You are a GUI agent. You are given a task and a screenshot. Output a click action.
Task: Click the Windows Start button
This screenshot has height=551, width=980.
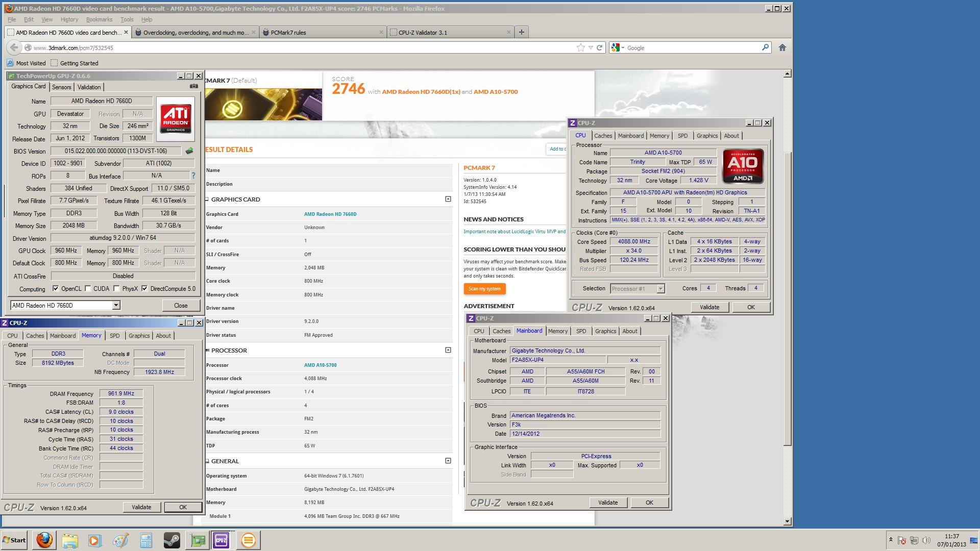pos(14,540)
